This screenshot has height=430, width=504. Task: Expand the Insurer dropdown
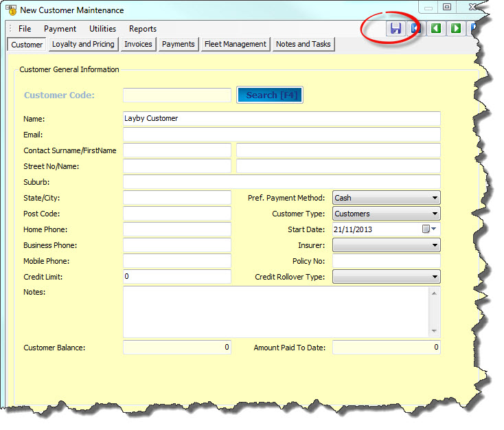(x=435, y=245)
